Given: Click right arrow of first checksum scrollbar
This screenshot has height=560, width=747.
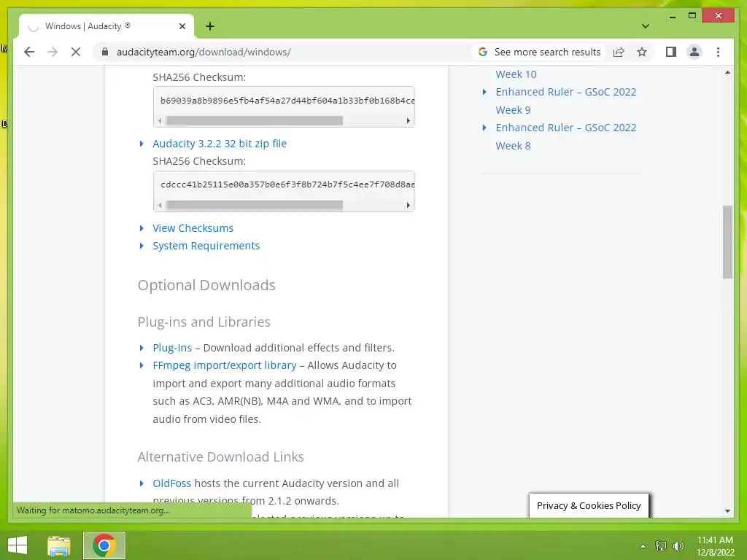Looking at the screenshot, I should [x=409, y=120].
